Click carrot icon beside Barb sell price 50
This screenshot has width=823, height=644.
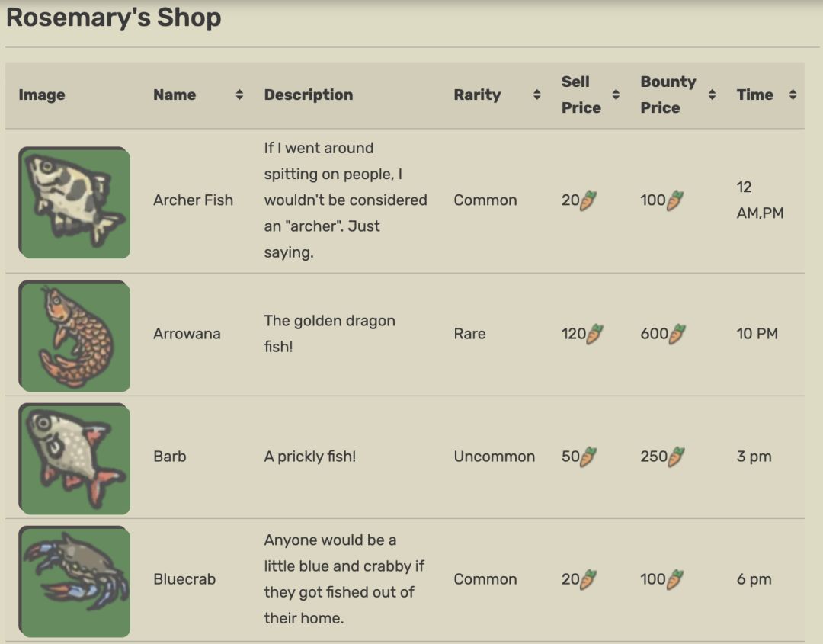coord(588,457)
